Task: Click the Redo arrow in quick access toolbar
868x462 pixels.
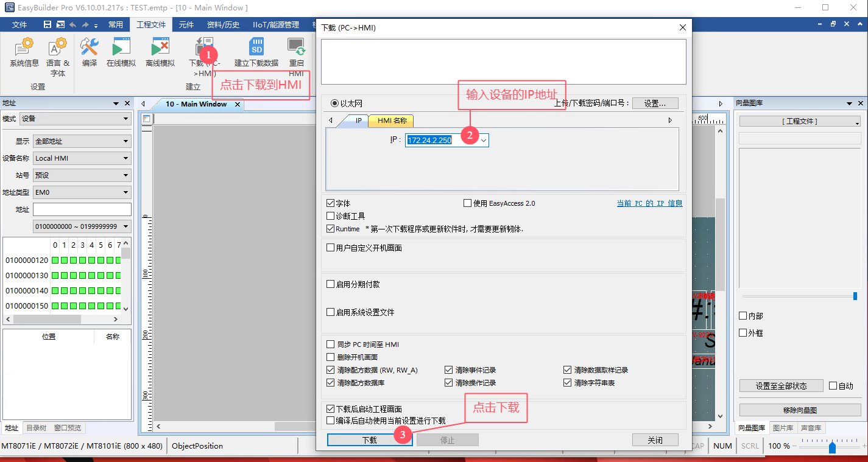Action: click(86, 25)
